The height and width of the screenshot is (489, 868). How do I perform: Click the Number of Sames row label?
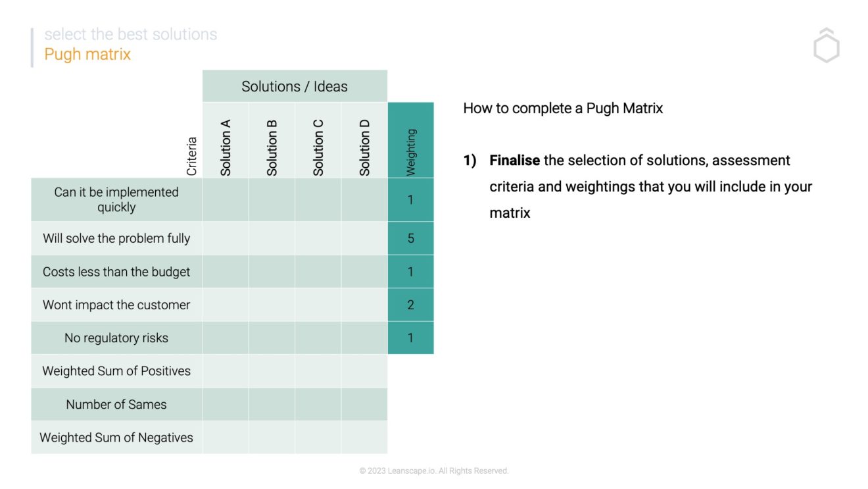pyautogui.click(x=116, y=404)
